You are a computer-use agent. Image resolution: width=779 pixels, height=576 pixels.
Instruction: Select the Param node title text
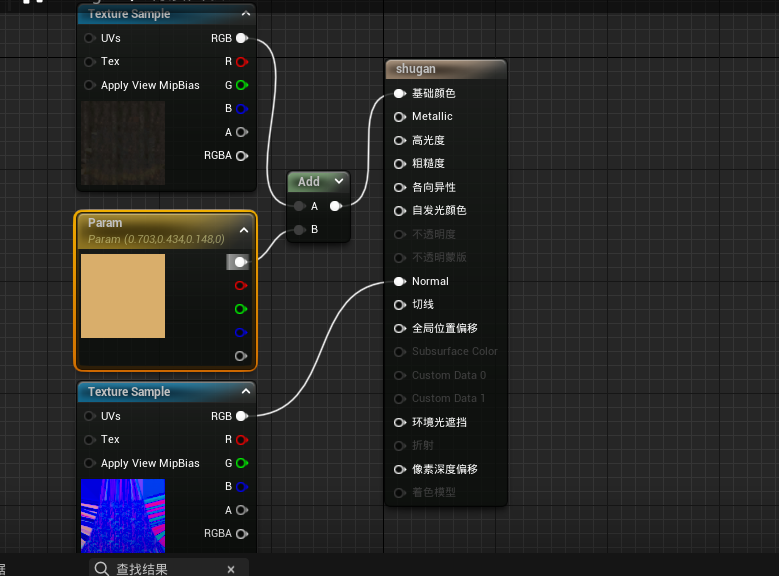pos(105,223)
